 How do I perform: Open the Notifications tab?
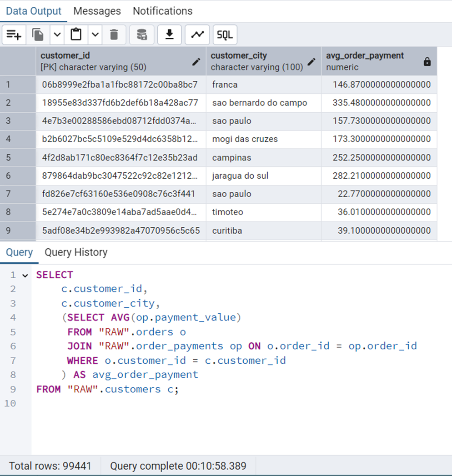(x=162, y=11)
